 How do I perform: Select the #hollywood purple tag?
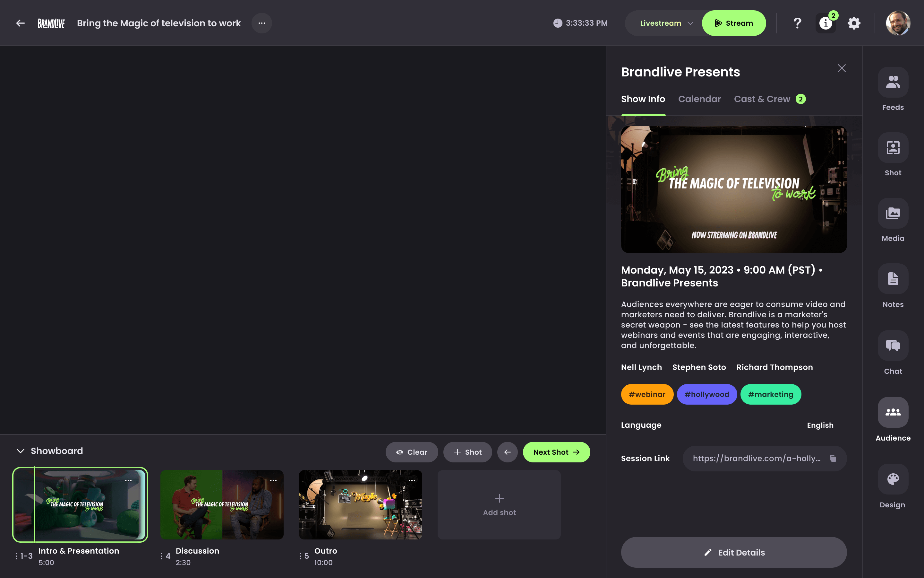click(706, 394)
